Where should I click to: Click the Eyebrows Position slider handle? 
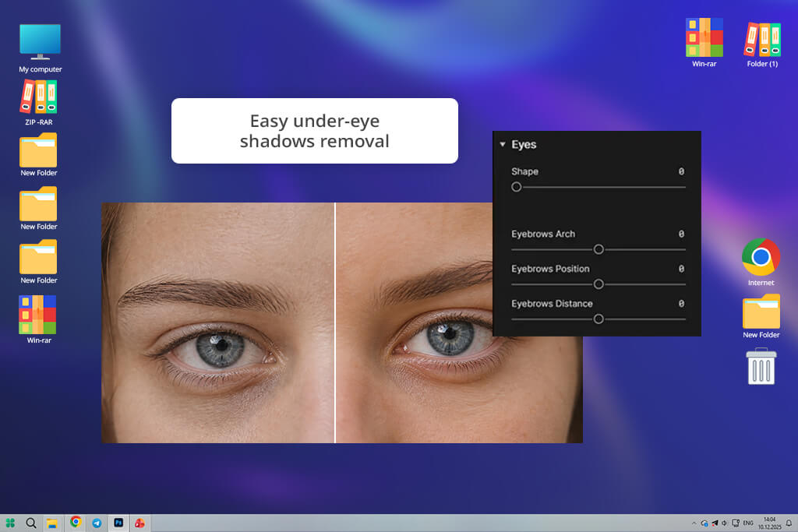598,284
